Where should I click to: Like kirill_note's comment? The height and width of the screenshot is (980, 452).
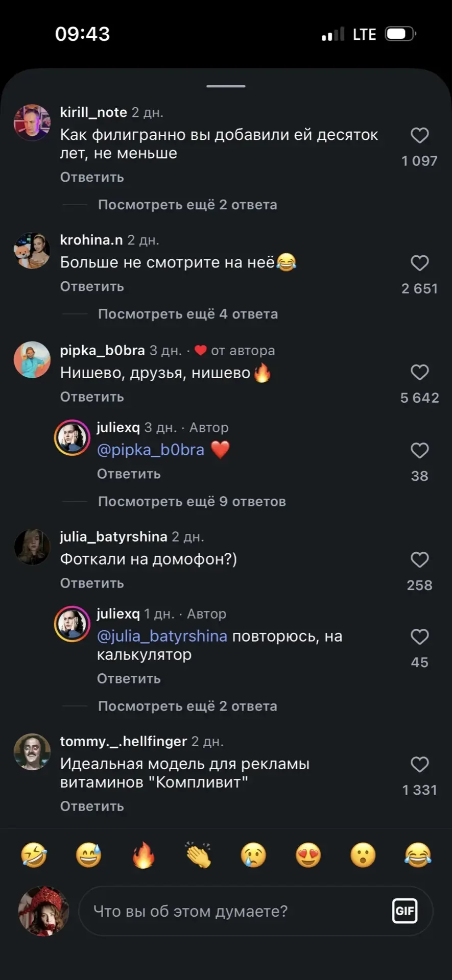click(x=419, y=136)
